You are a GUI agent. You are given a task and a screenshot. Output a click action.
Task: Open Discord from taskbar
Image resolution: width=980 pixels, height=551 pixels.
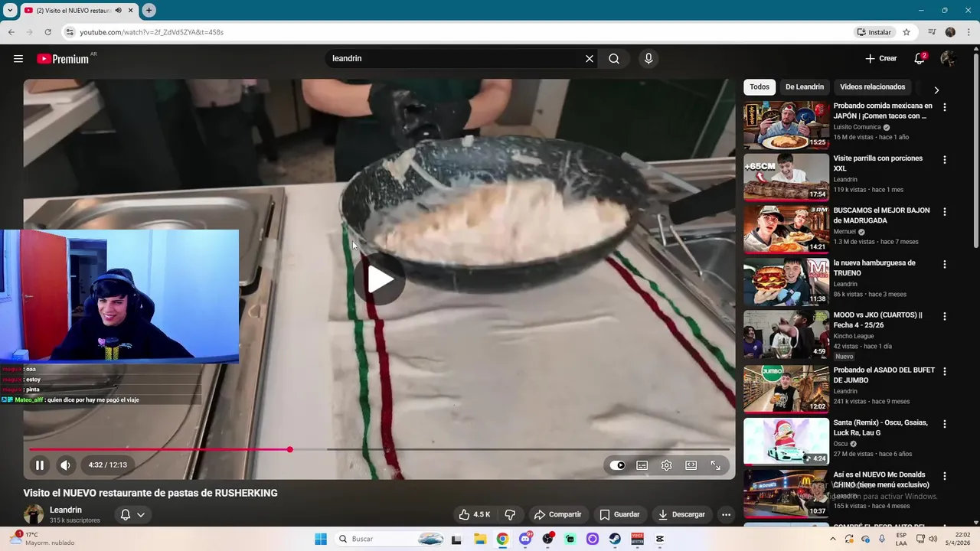pyautogui.click(x=525, y=539)
